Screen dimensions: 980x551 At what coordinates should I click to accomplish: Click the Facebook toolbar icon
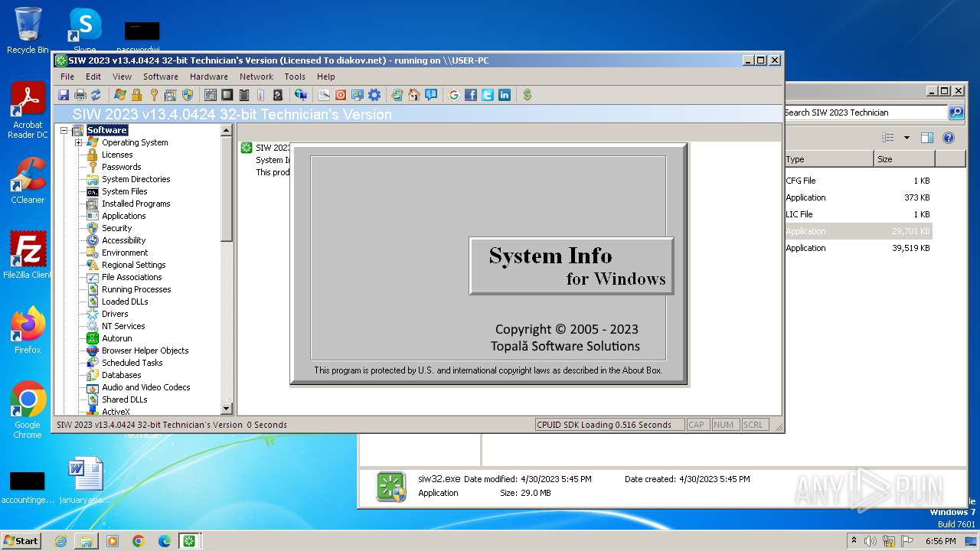471,95
